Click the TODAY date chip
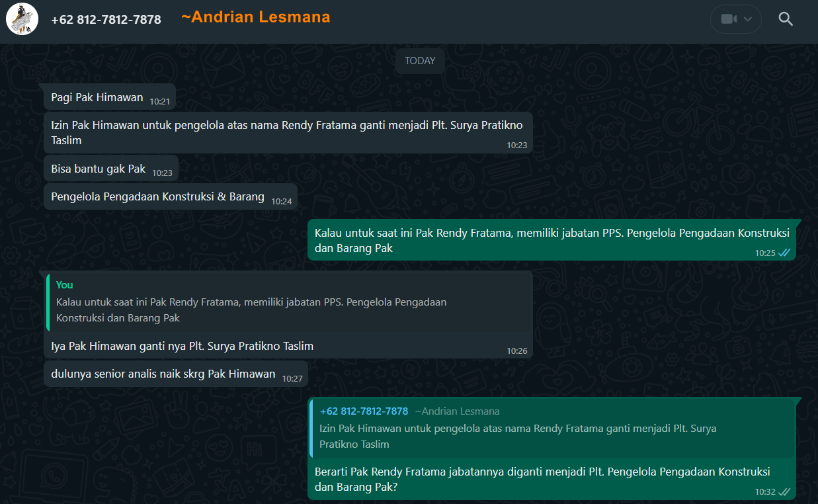Image resolution: width=818 pixels, height=504 pixels. tap(420, 61)
